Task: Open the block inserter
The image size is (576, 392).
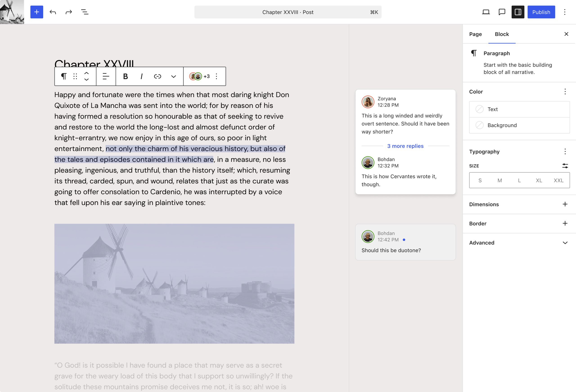Action: pos(36,12)
